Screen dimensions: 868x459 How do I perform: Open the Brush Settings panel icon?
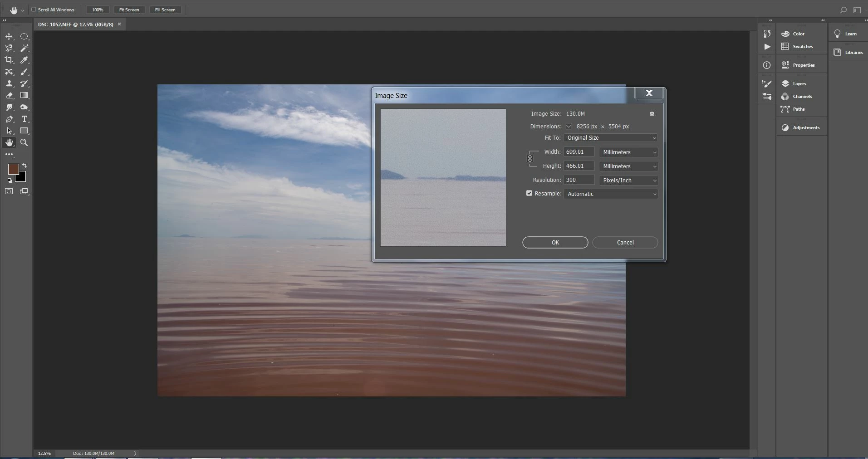767,83
